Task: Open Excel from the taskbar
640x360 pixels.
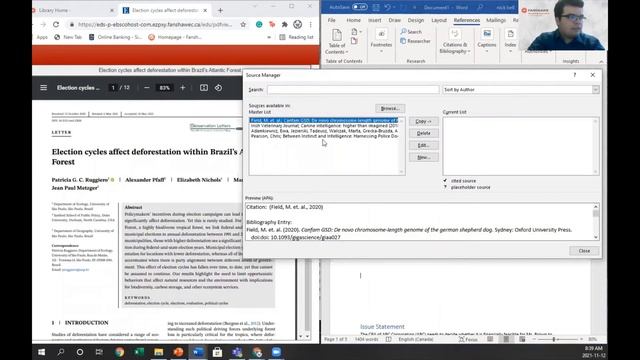Action: click(x=139, y=352)
